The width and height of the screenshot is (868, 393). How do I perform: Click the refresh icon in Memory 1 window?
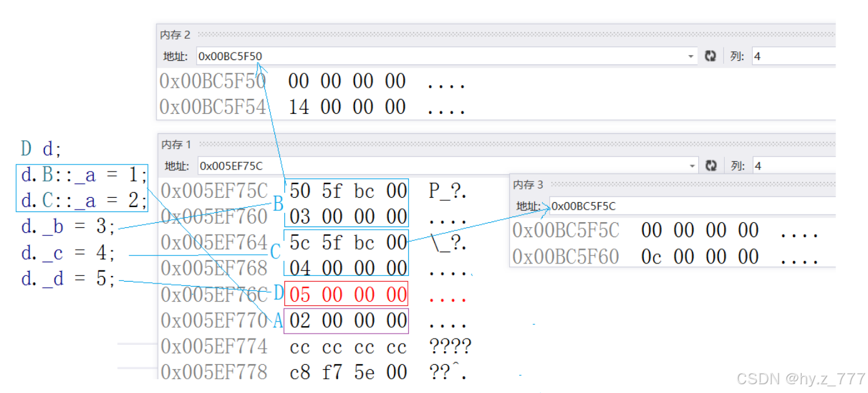coord(711,166)
